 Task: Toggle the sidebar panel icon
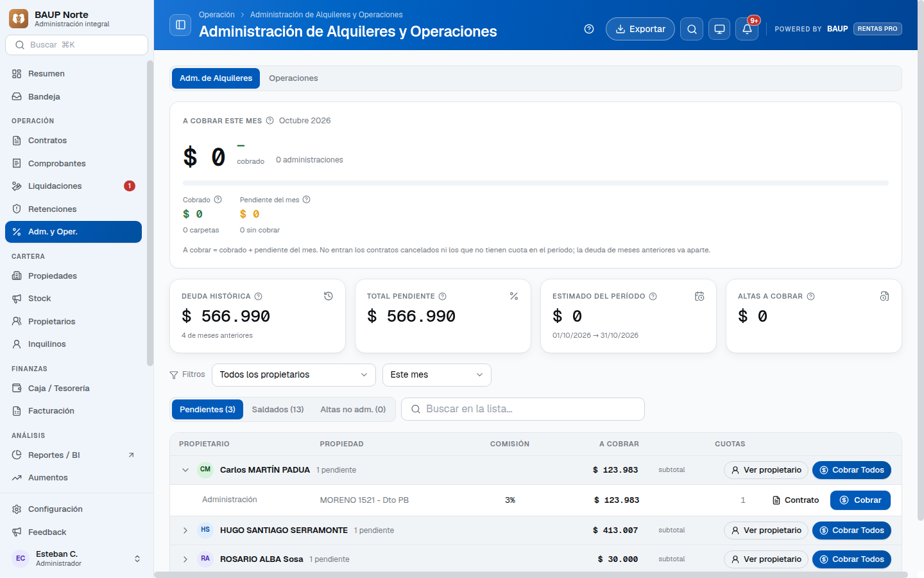180,25
